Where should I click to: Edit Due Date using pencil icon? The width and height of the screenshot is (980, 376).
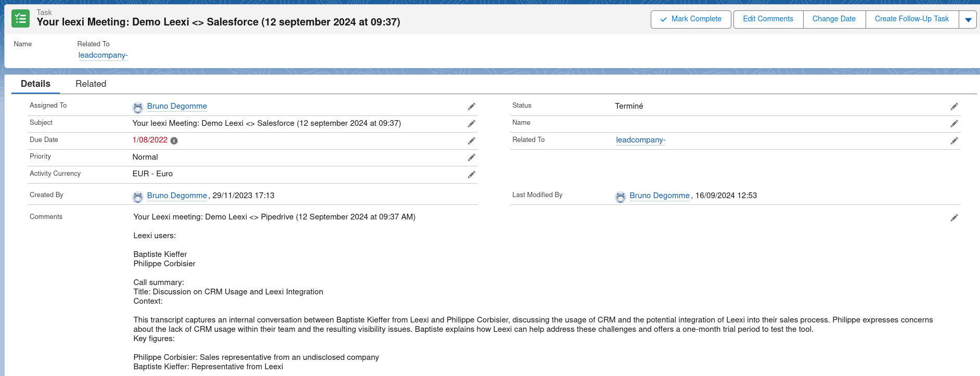point(471,141)
